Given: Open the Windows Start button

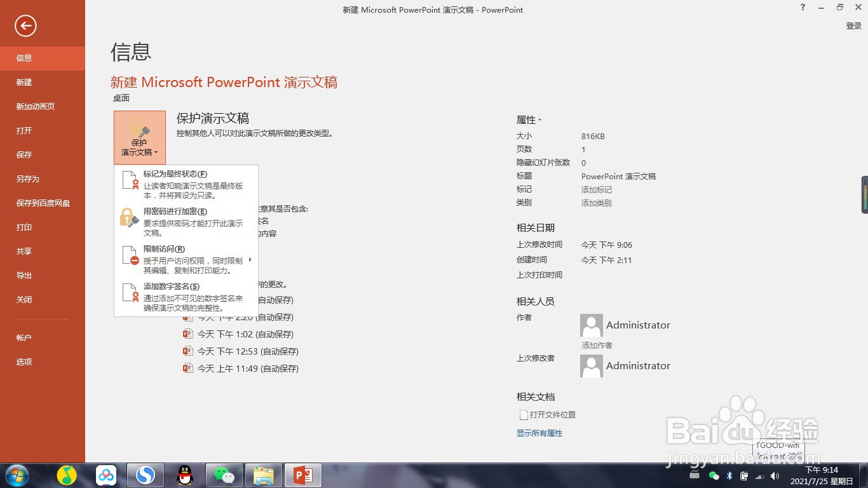Looking at the screenshot, I should point(16,475).
